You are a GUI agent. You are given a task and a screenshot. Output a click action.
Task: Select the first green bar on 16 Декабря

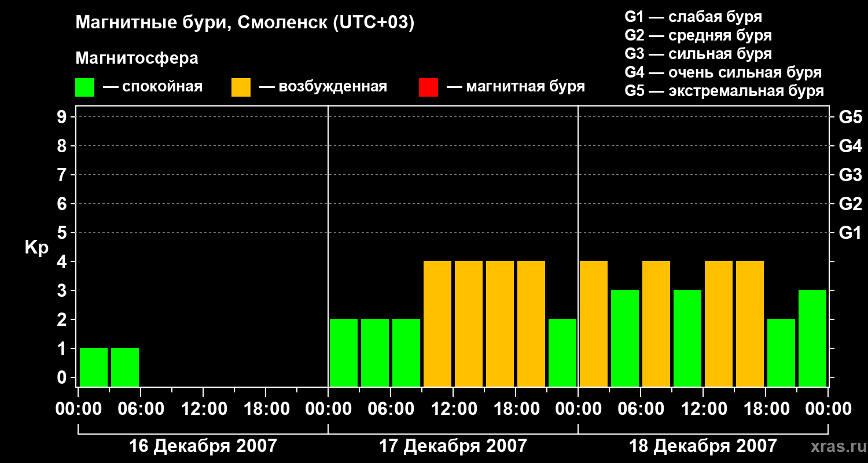tap(94, 367)
